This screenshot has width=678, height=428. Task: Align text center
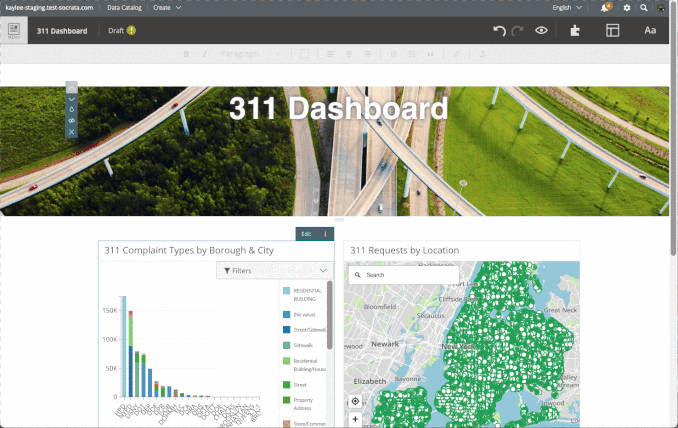click(x=349, y=54)
